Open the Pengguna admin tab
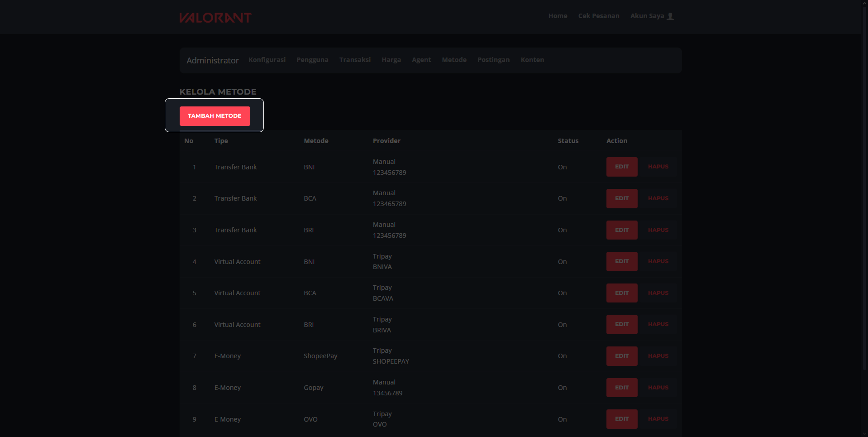868x437 pixels. pyautogui.click(x=312, y=60)
